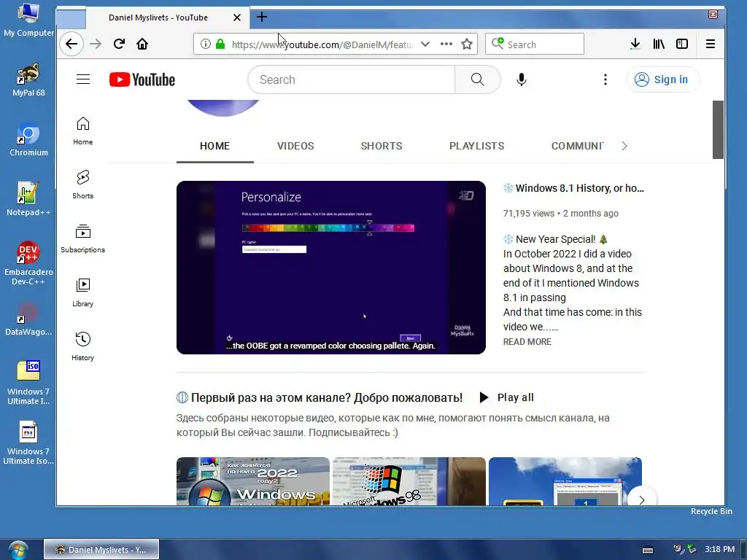
Task: Open the on-screen keyboard tray icon
Action: pyautogui.click(x=648, y=550)
